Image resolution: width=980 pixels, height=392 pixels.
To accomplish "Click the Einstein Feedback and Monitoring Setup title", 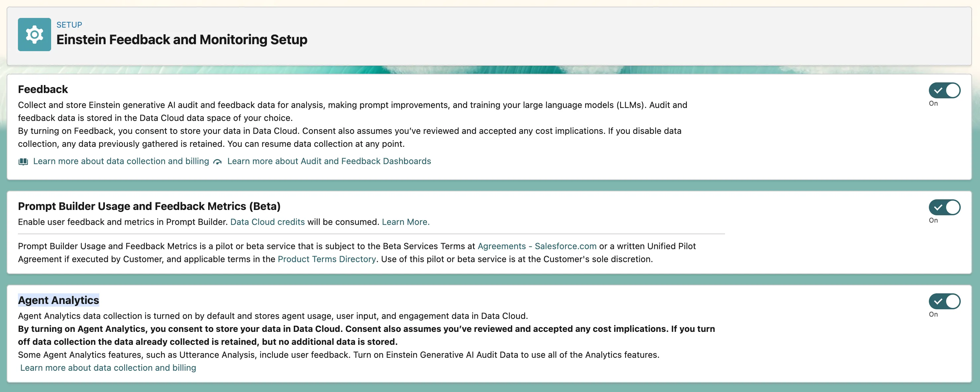I will (182, 40).
